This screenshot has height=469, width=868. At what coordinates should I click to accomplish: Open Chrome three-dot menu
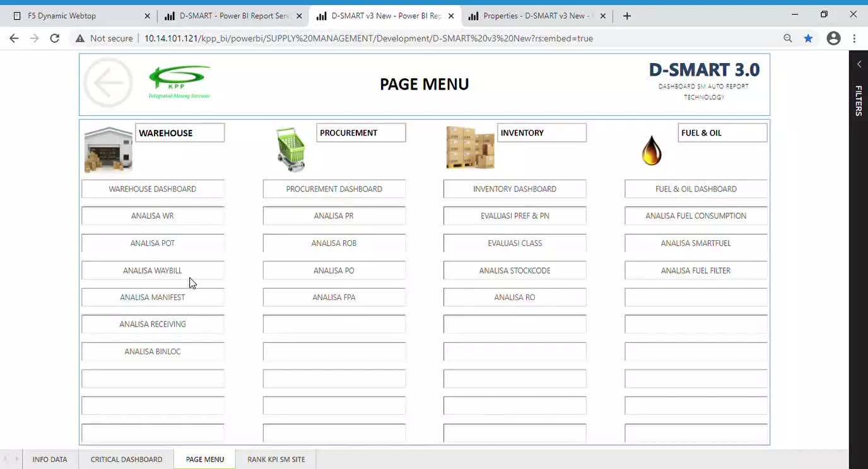point(854,38)
